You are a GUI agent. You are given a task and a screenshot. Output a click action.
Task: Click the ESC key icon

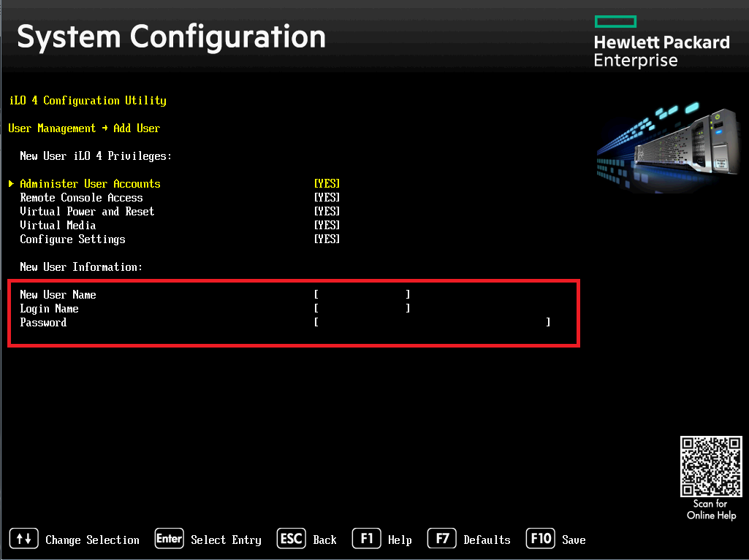(291, 539)
